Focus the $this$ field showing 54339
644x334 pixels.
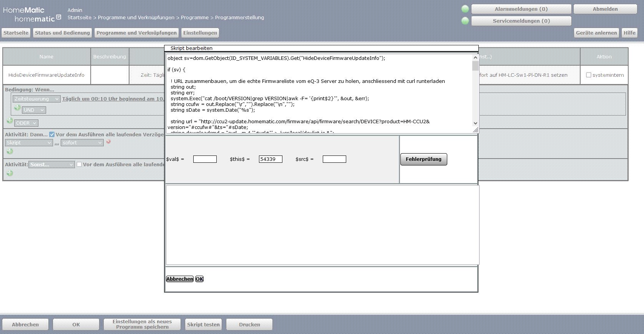tap(271, 159)
